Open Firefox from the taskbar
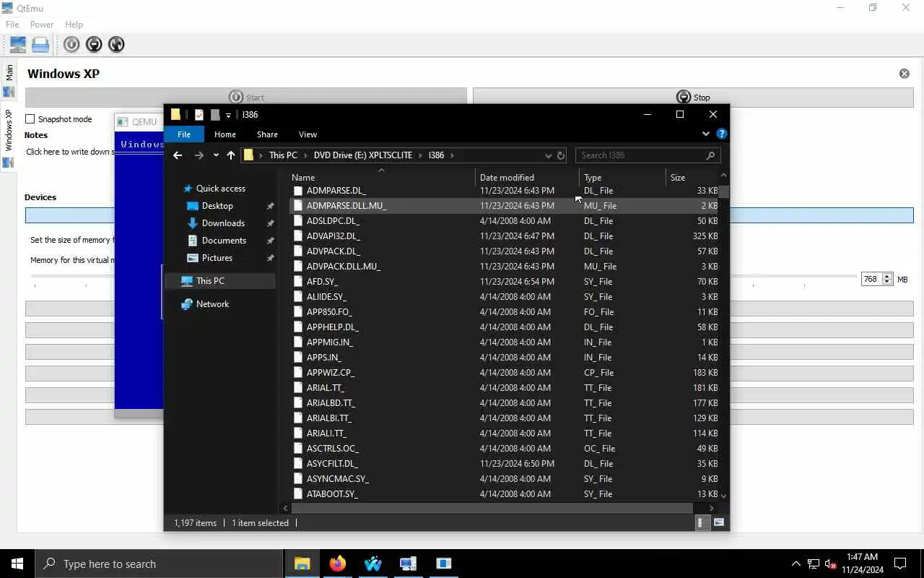924x578 pixels. pos(338,564)
